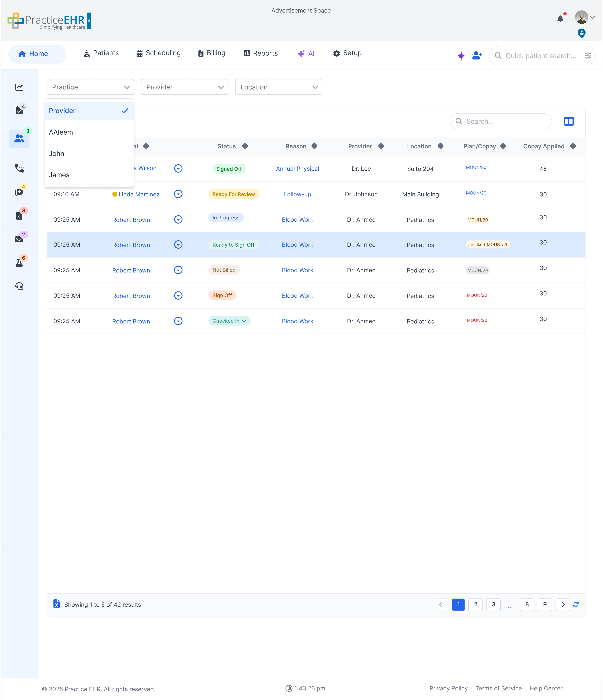
Task: Export results using the Excel icon
Action: [x=57, y=604]
